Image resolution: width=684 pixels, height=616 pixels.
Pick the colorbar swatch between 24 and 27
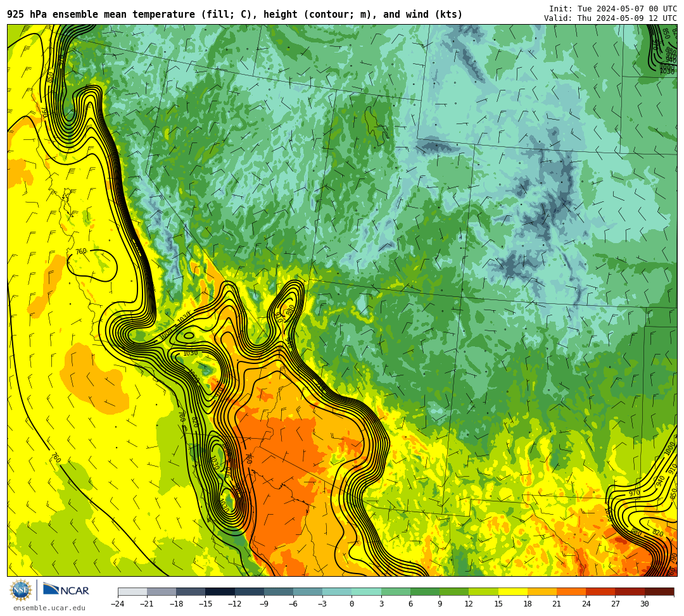600,591
